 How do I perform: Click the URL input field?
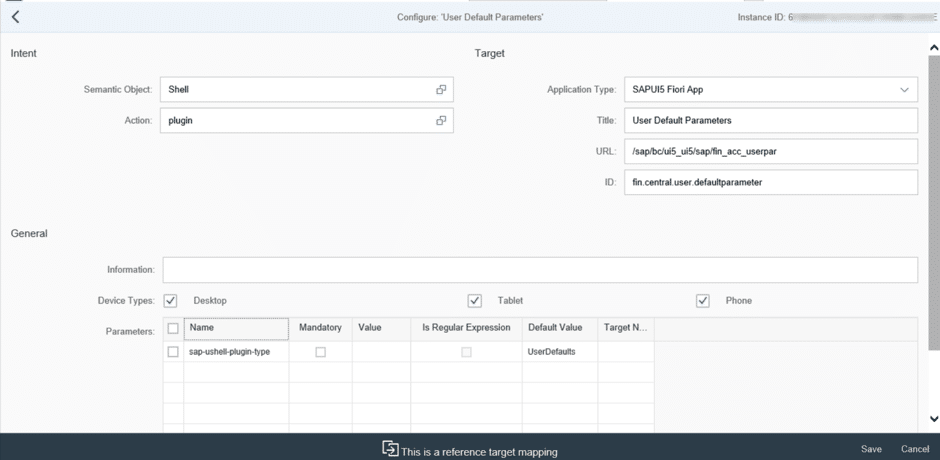pos(770,152)
